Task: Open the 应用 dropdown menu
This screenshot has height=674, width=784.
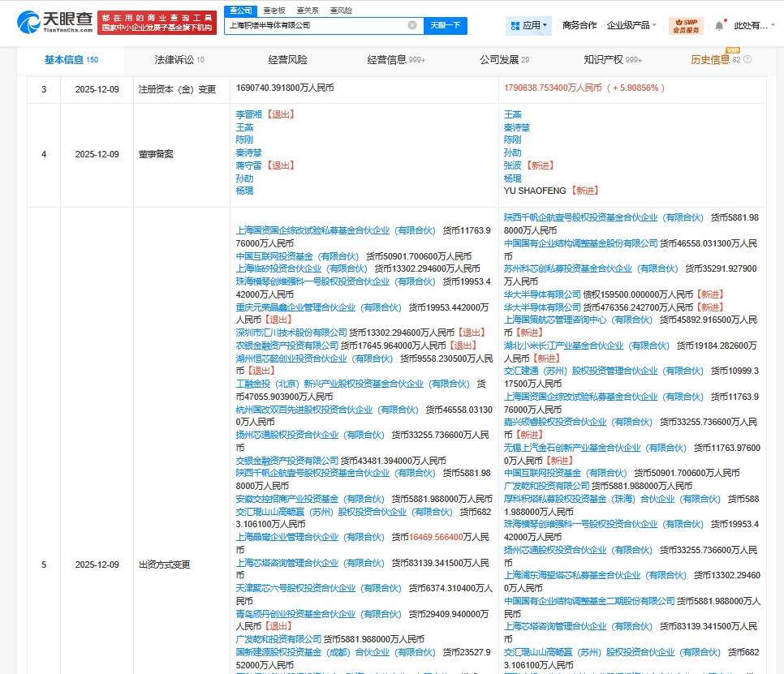Action: pos(530,25)
